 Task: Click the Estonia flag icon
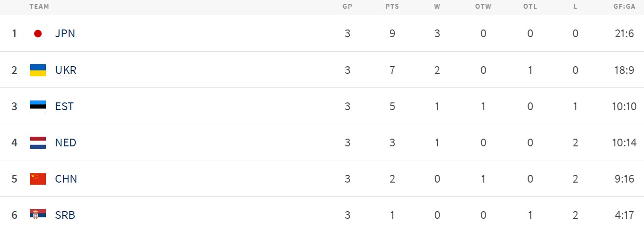38,106
